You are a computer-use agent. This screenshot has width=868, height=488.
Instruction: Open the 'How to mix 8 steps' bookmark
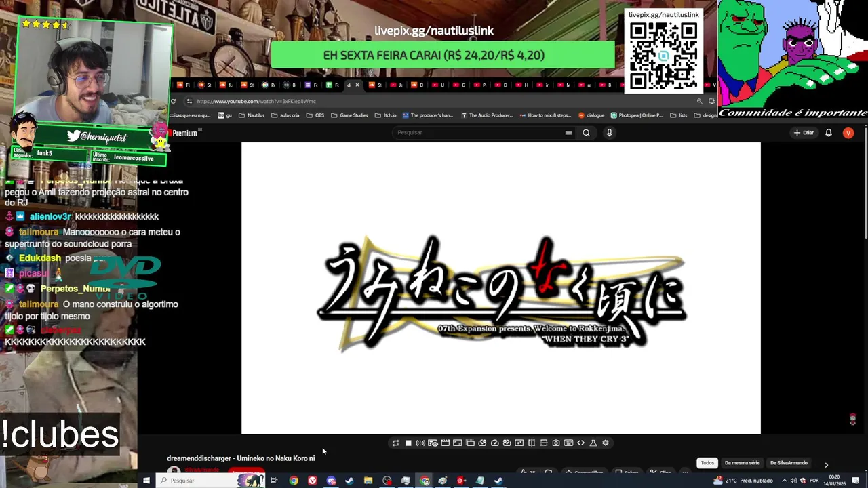[x=545, y=115]
